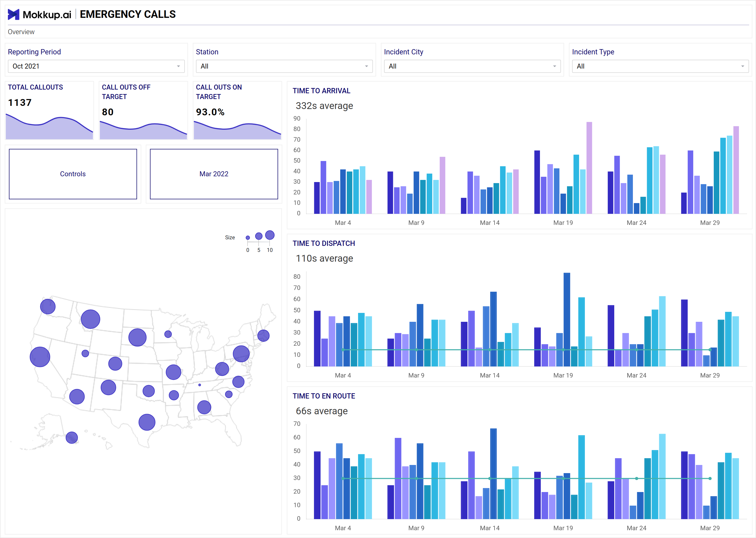Click the 110s average label

click(x=324, y=258)
